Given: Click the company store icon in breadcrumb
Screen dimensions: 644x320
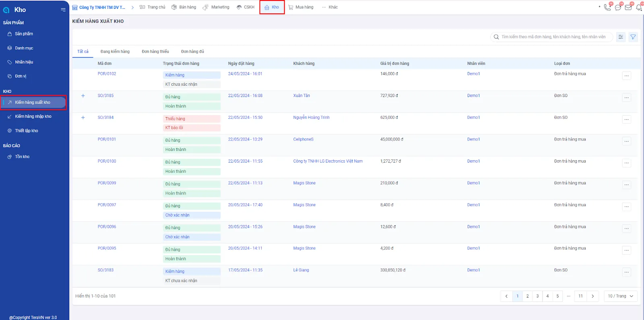Looking at the screenshot, I should (75, 7).
